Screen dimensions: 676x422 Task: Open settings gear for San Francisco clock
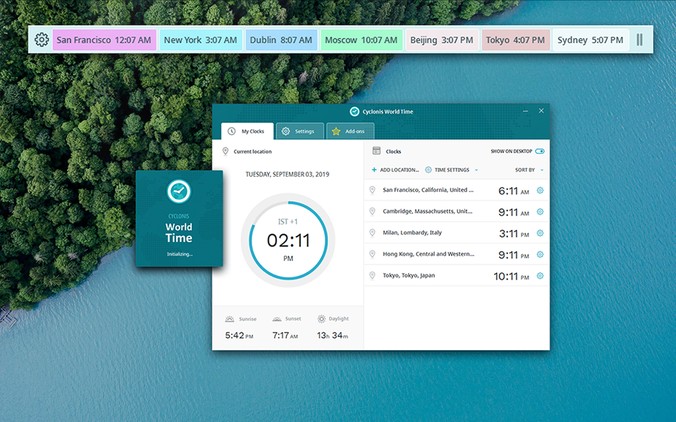click(540, 190)
